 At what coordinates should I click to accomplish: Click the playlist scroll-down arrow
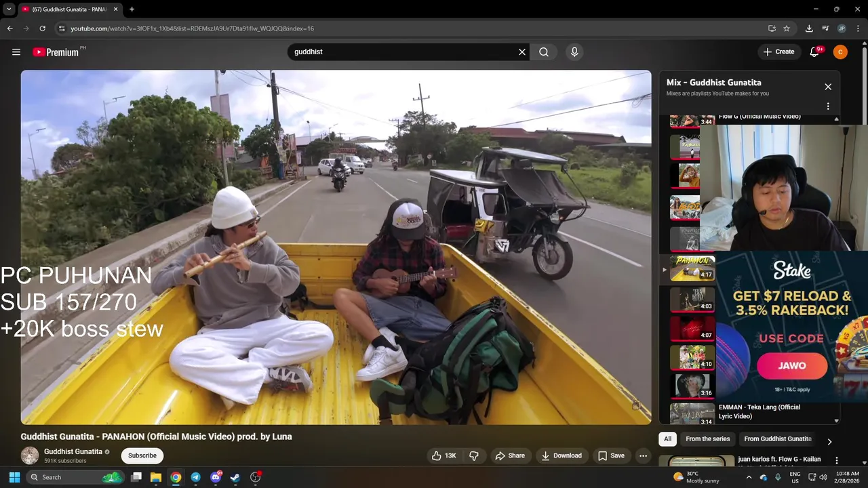tap(836, 421)
